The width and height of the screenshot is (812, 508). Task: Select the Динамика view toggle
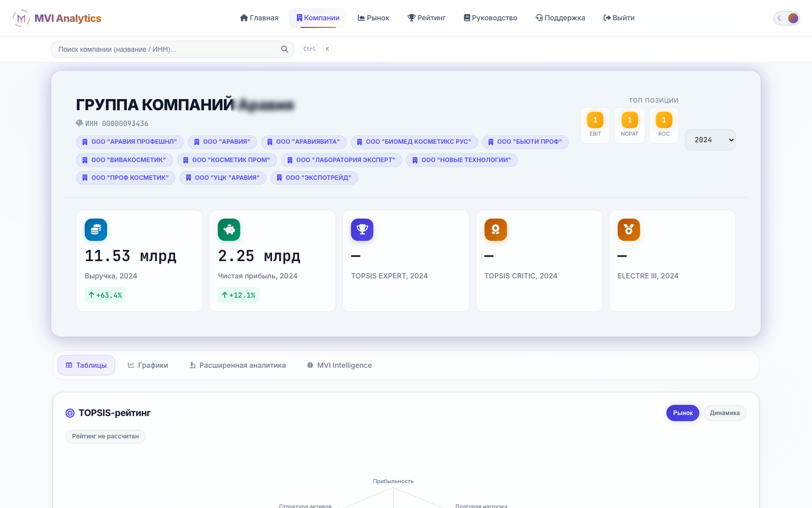coord(725,413)
